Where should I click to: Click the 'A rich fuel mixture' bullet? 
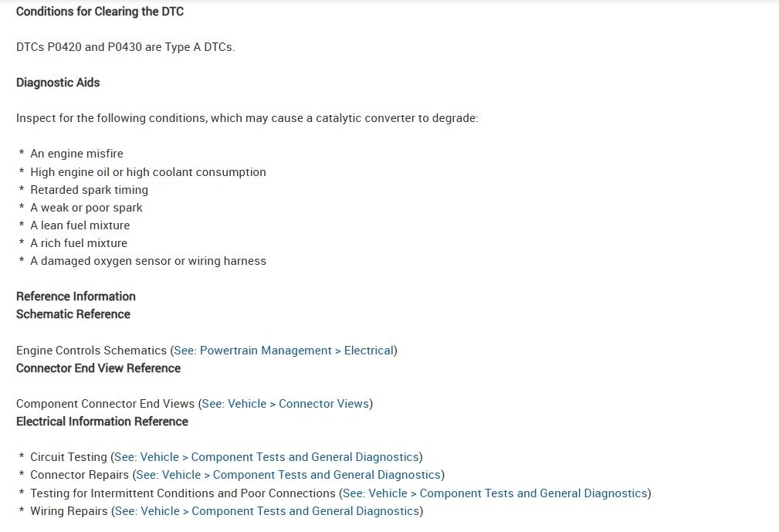click(x=79, y=243)
